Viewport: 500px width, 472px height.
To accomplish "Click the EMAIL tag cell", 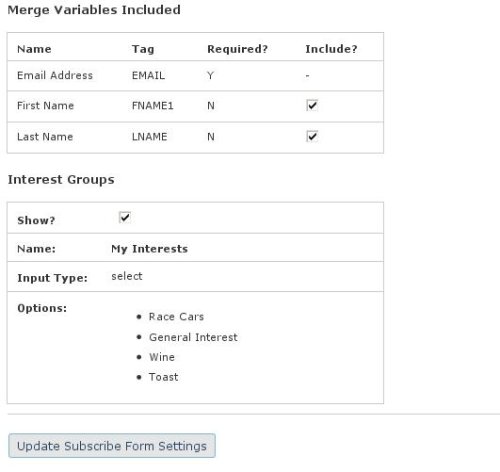I will pos(148,75).
